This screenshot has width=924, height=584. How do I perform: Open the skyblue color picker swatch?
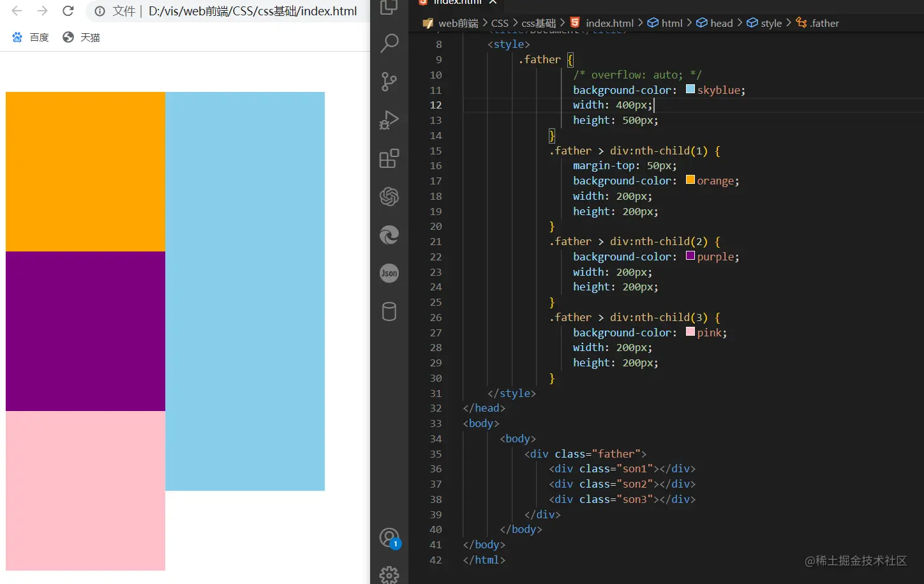pos(690,89)
